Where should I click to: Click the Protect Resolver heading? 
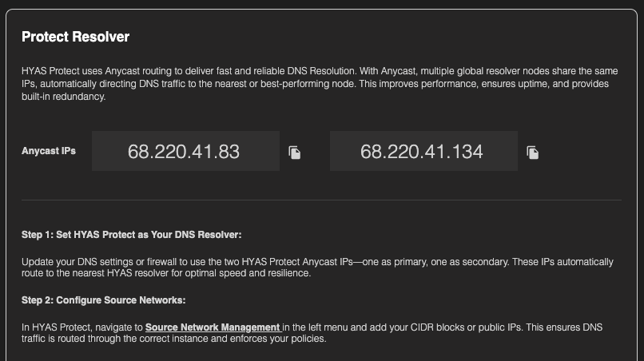click(x=75, y=37)
